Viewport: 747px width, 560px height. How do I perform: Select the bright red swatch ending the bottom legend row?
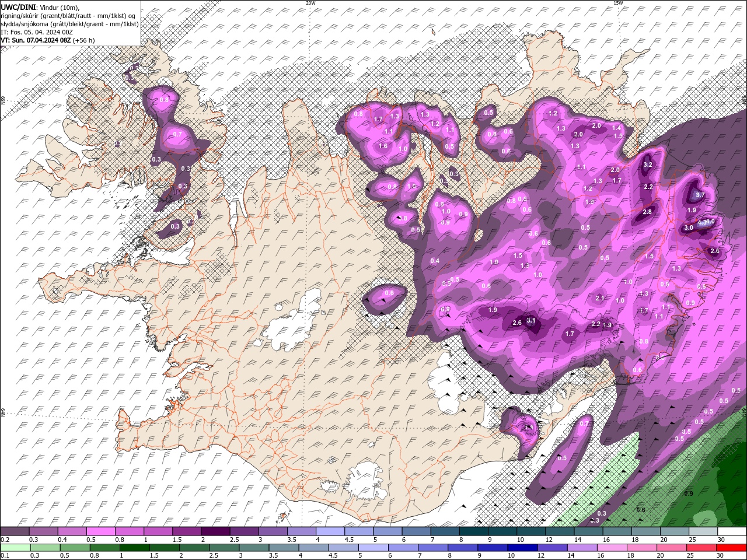pos(732,547)
